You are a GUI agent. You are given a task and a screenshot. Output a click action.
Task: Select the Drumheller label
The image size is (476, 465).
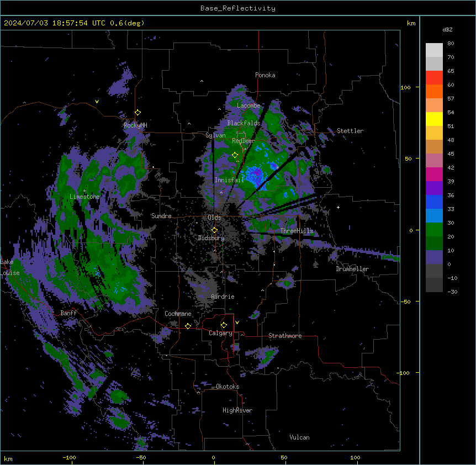point(352,269)
